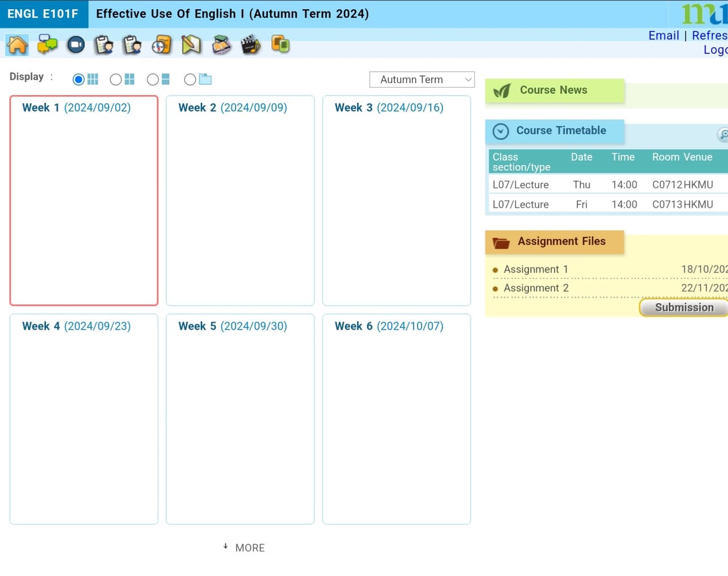This screenshot has height=576, width=728.
Task: Click the orange overlapping squares icon
Action: (280, 44)
